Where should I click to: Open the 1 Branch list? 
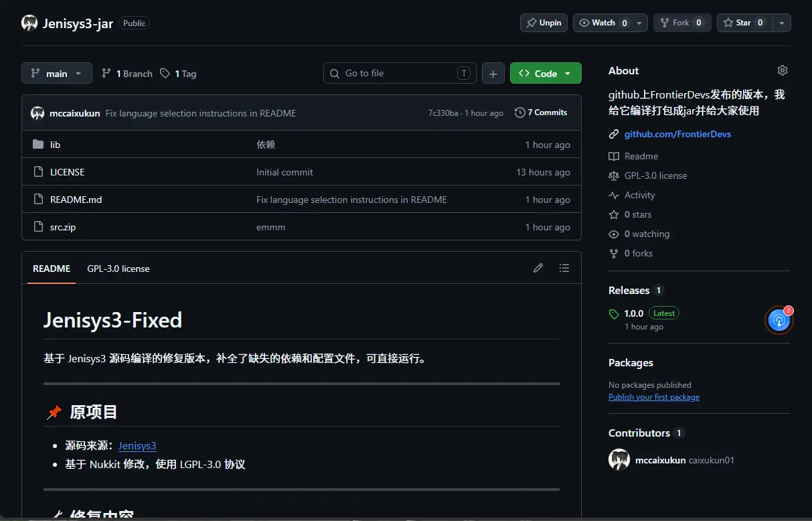click(x=127, y=74)
